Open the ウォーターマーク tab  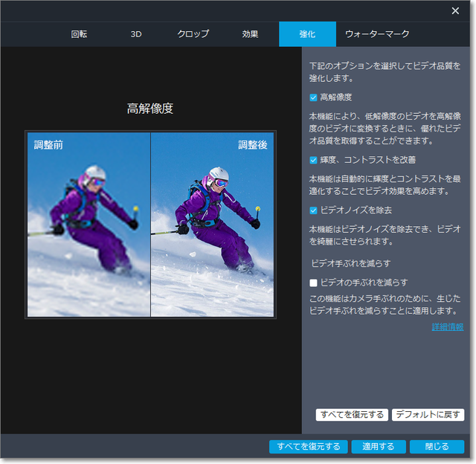coord(377,34)
